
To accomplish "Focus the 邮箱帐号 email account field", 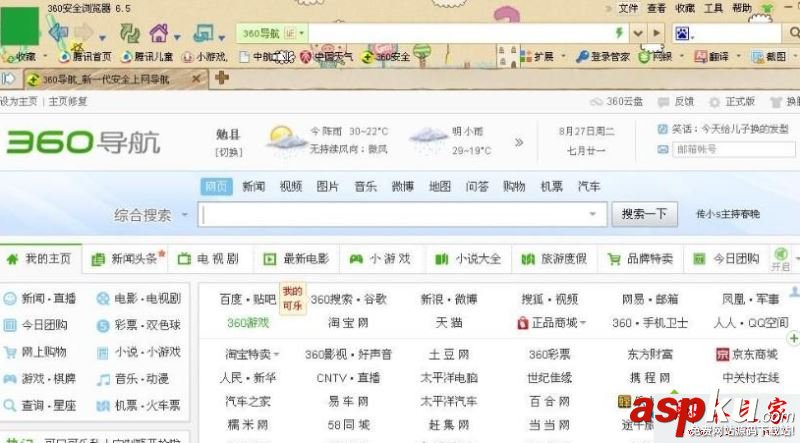I will [x=733, y=150].
